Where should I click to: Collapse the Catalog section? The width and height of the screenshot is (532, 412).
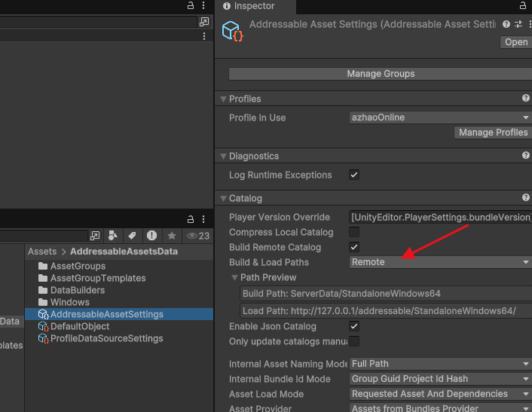pyautogui.click(x=223, y=198)
